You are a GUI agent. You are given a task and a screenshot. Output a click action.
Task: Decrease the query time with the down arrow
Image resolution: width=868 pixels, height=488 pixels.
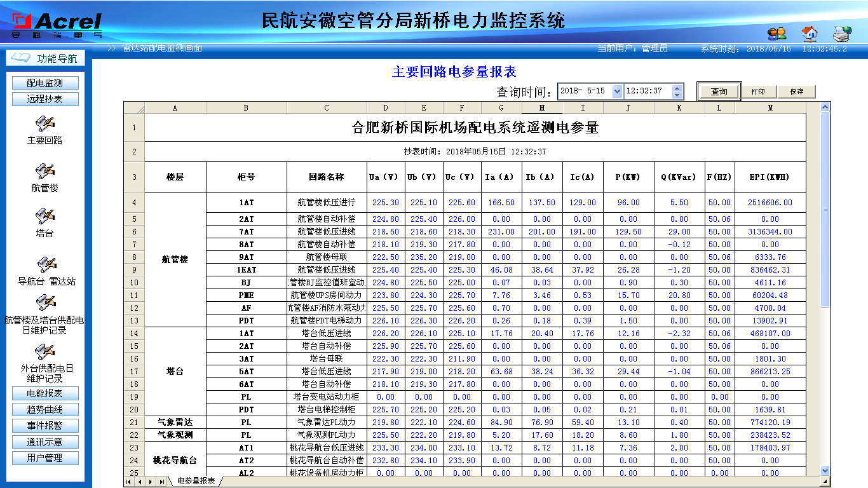point(677,95)
